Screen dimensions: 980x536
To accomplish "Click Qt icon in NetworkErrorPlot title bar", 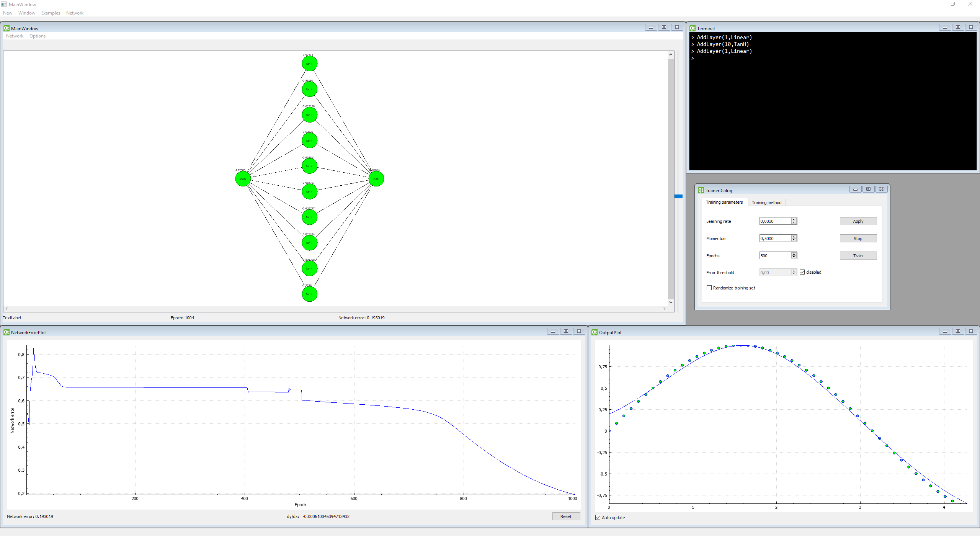I will click(7, 332).
